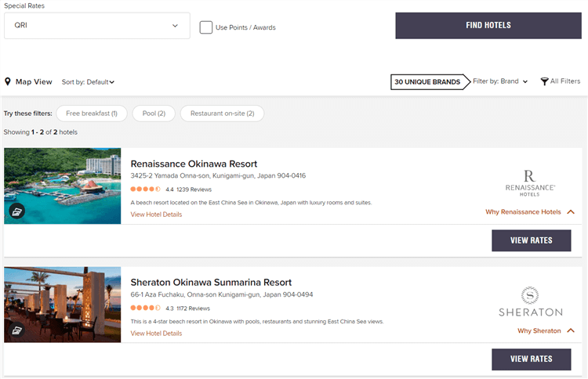Viewport: 588px width, 379px height.
Task: Click Renaissance Okinawa star rating
Action: [145, 189]
